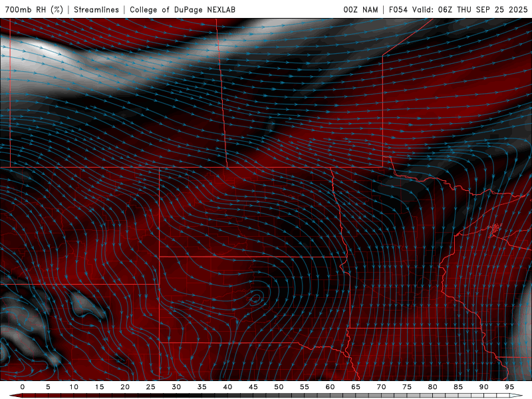Image resolution: width=532 pixels, height=399 pixels.
Task: Click the colorbar label "75"
Action: 407,387
